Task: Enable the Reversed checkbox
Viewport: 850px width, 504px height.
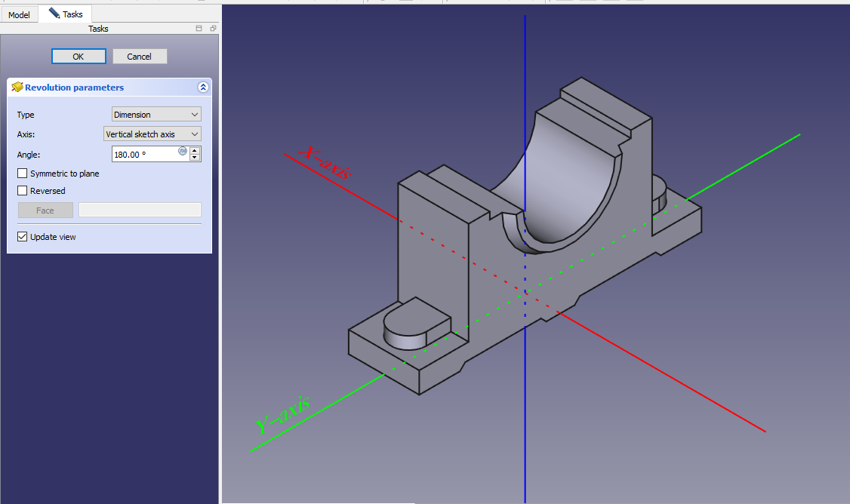Action: click(22, 191)
